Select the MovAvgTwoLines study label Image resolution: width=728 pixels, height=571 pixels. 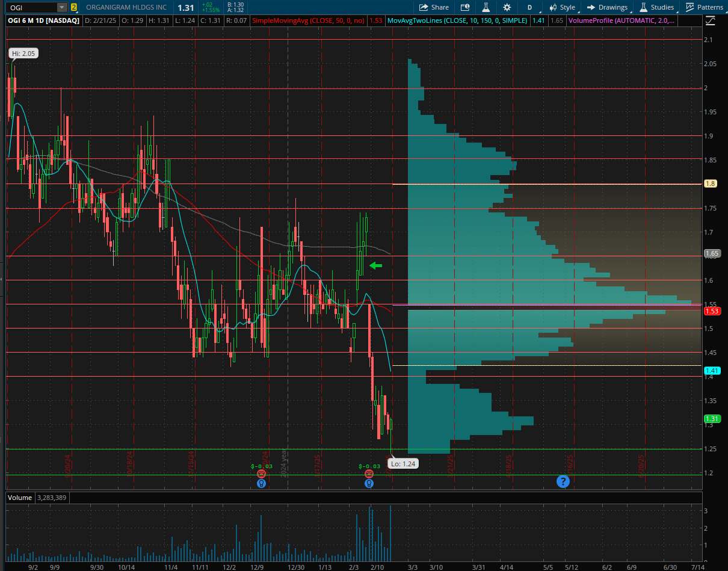[457, 20]
